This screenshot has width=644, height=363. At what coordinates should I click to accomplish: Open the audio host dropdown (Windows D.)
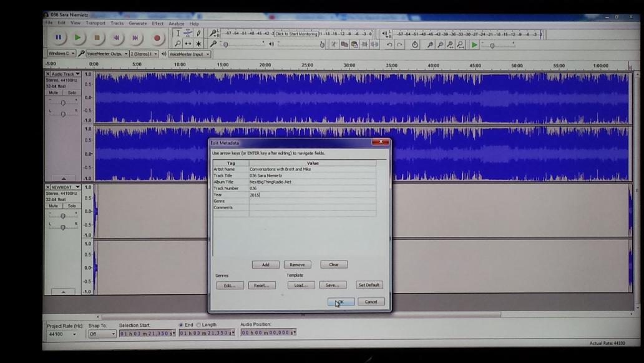pos(61,54)
